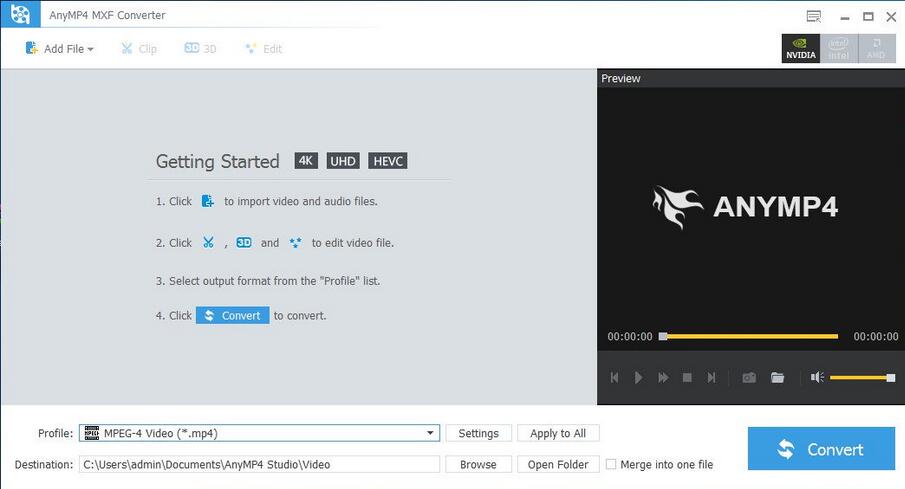The width and height of the screenshot is (905, 489).
Task: Open the snapshot folder icon
Action: (x=777, y=378)
